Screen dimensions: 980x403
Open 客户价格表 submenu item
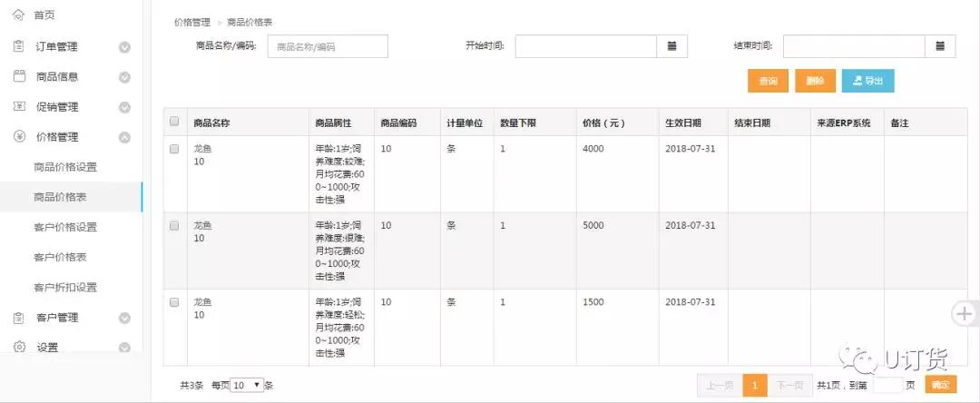pyautogui.click(x=60, y=257)
